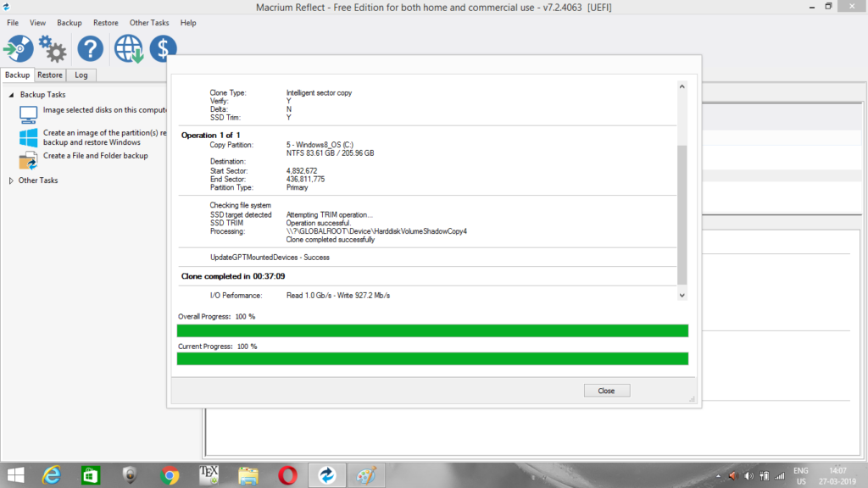Select Macrium Reflect taskbar icon
868x488 pixels.
coord(326,475)
